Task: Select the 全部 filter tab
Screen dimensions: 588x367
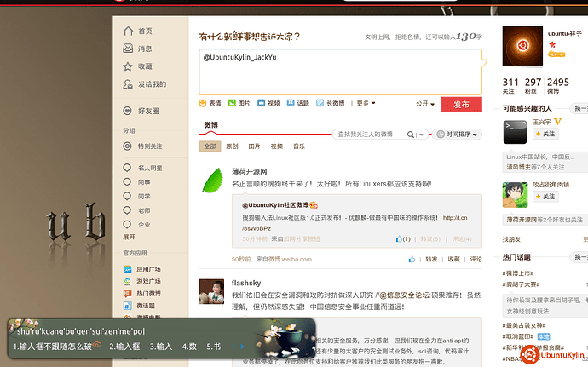Action: pos(210,146)
